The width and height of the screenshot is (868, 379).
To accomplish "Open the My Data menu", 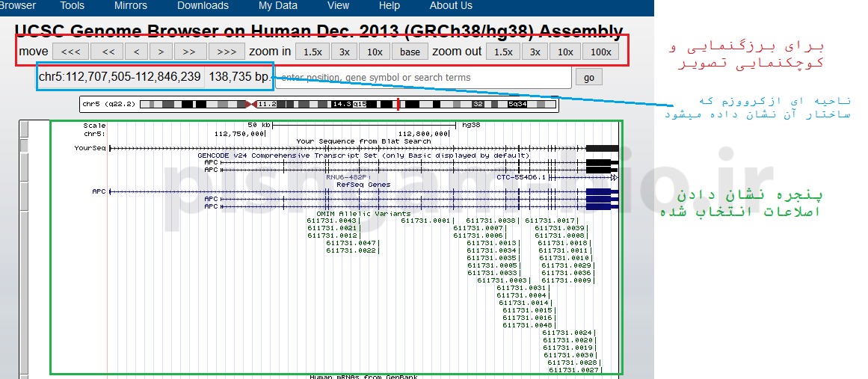I will tap(278, 6).
